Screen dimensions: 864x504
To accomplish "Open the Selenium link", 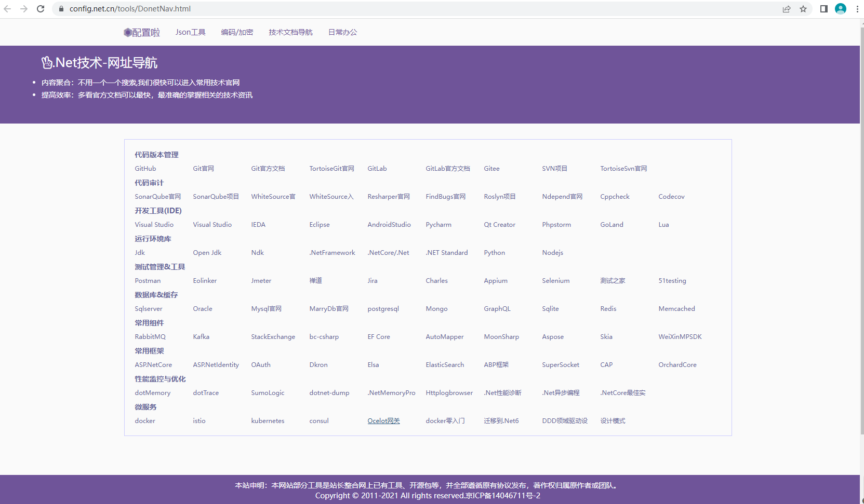I will pyautogui.click(x=556, y=281).
